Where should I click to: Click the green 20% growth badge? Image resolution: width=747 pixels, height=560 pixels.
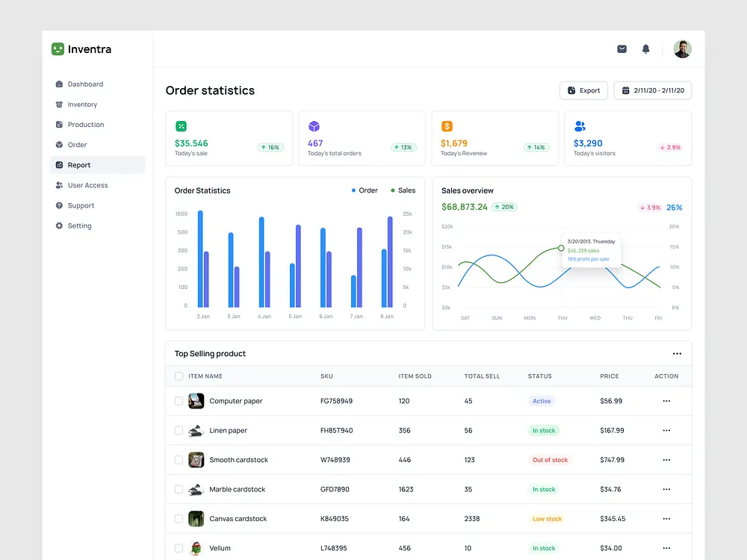(504, 207)
